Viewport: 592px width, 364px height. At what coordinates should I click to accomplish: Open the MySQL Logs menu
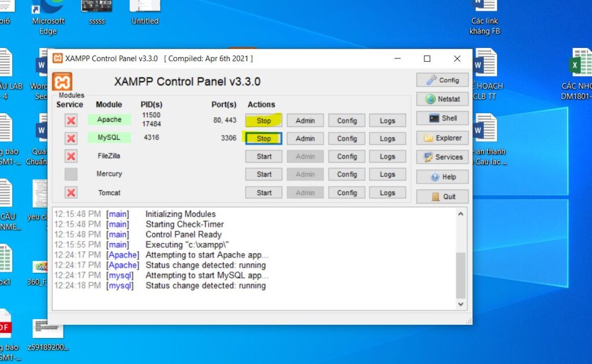(x=387, y=139)
